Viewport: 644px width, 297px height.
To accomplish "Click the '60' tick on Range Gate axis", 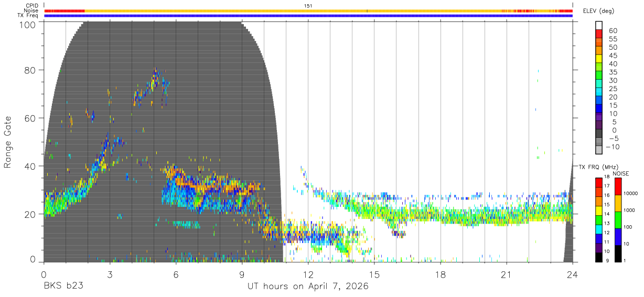I will click(x=31, y=118).
